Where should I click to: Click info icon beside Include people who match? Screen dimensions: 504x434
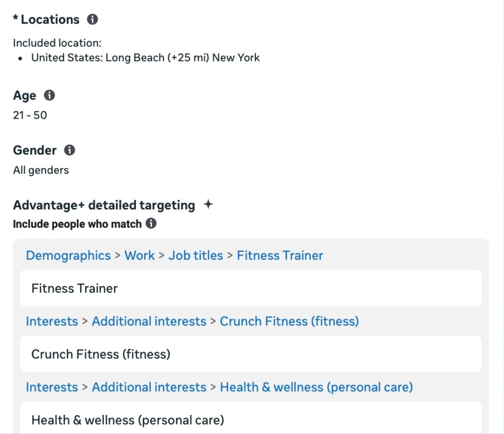(152, 224)
